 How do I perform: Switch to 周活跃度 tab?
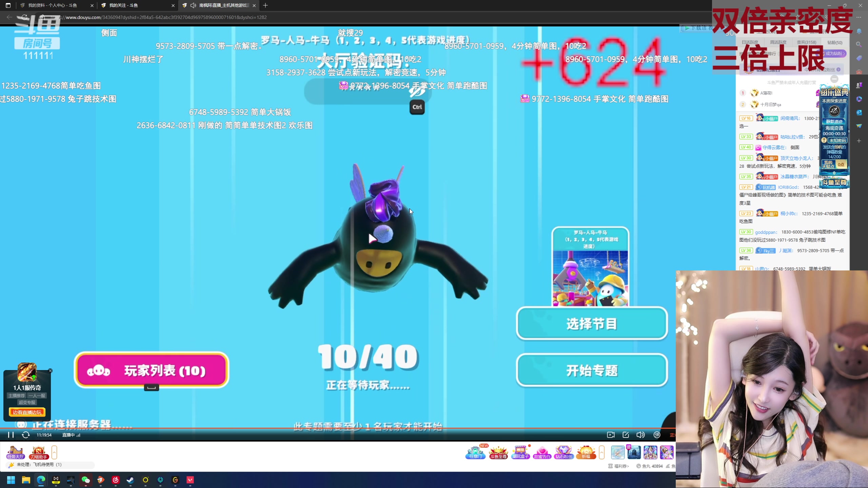[778, 42]
